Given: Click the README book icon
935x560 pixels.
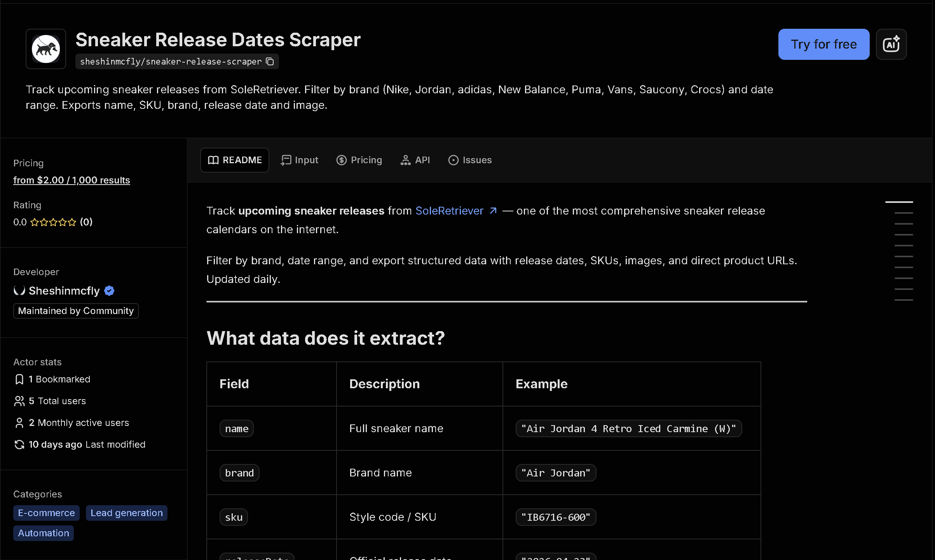Looking at the screenshot, I should [213, 160].
